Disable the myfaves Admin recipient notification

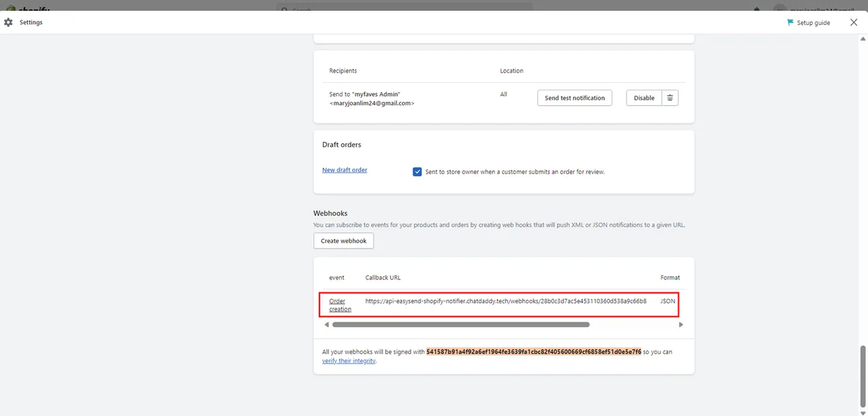tap(644, 98)
